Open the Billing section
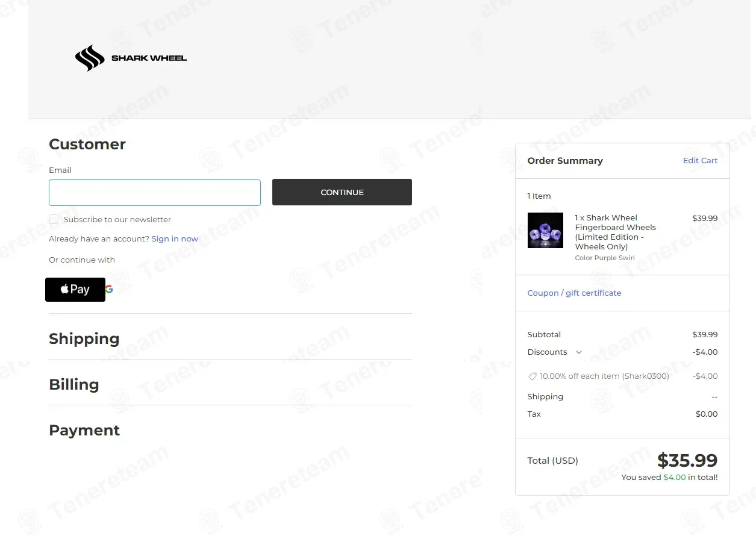 pos(73,384)
